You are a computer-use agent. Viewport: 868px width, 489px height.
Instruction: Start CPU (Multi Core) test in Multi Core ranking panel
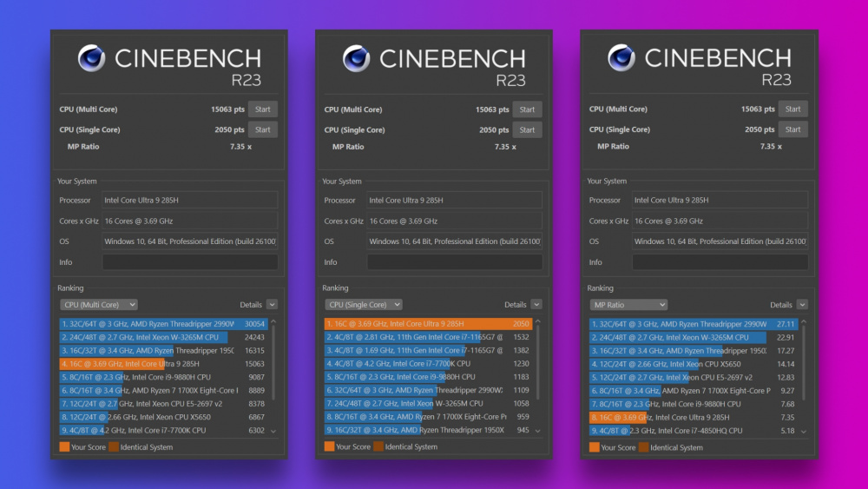click(262, 109)
